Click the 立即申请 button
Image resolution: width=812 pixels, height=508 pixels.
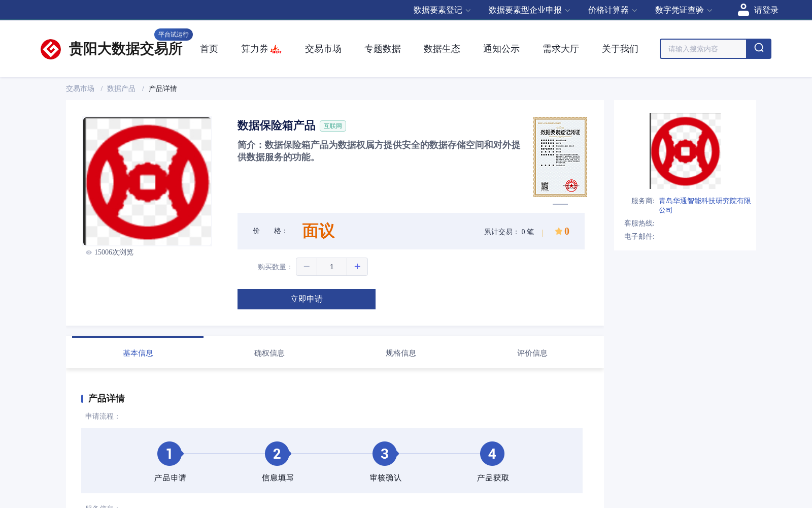(307, 299)
